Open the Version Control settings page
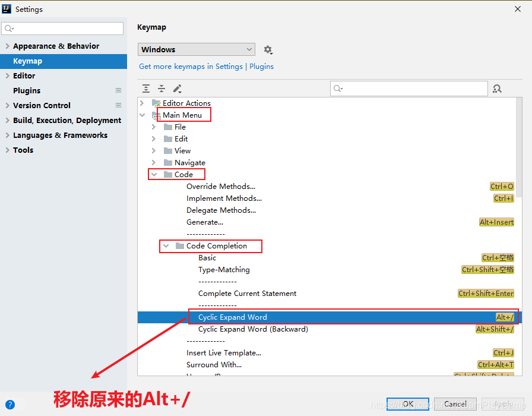Screen dimensions: 532x416 coord(42,106)
